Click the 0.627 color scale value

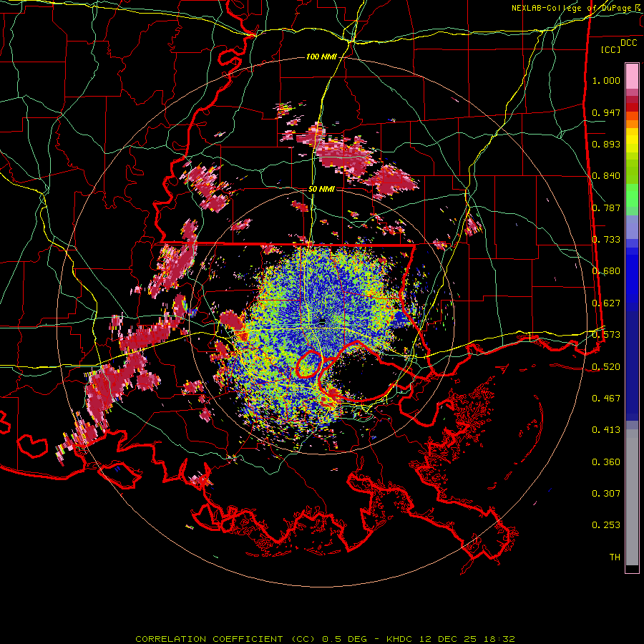point(606,303)
